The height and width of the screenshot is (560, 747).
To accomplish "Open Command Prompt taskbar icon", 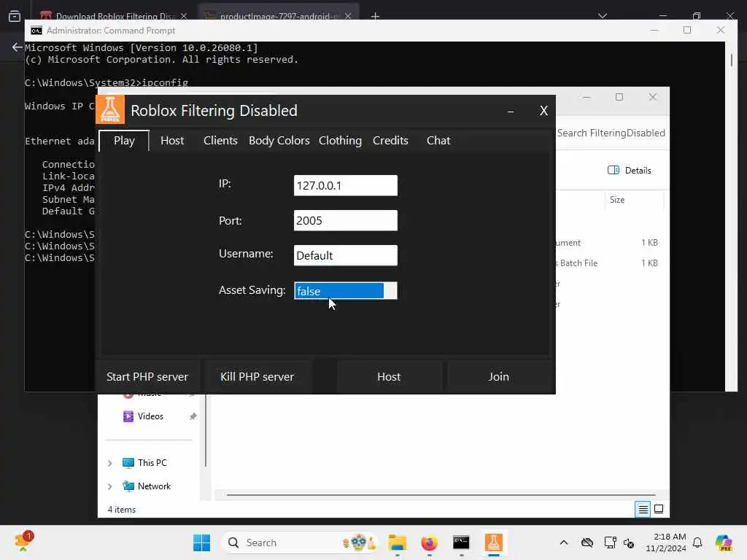I will pos(461,542).
